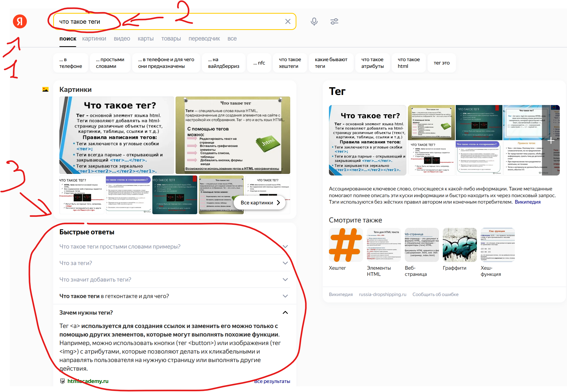This screenshot has height=392, width=567.
Task: Select 'что такое хештеги' suggestion chip
Action: tap(290, 63)
